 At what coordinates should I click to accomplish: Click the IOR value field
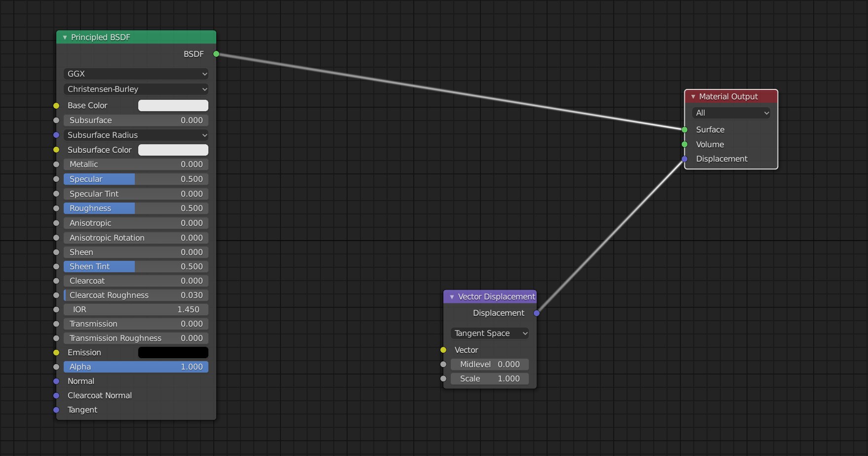point(136,309)
